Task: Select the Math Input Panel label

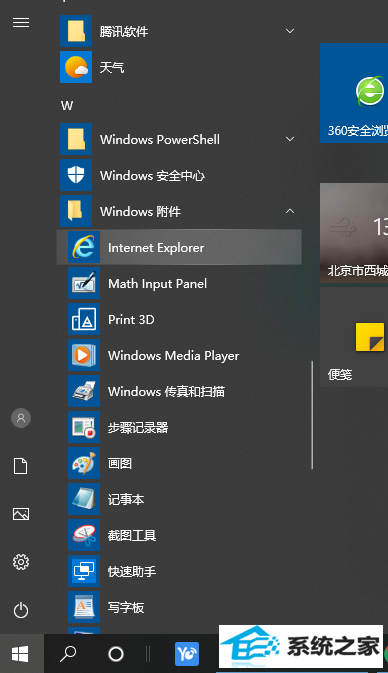Action: pyautogui.click(x=158, y=283)
